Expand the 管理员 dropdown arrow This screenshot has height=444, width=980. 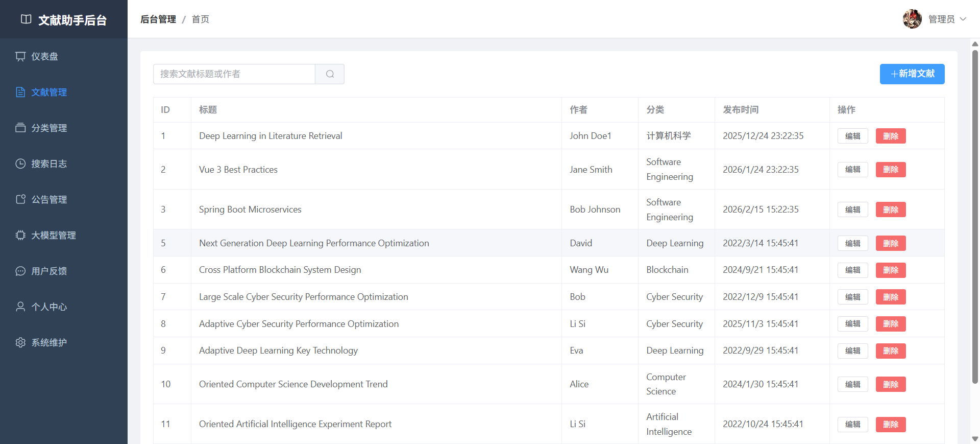[963, 19]
